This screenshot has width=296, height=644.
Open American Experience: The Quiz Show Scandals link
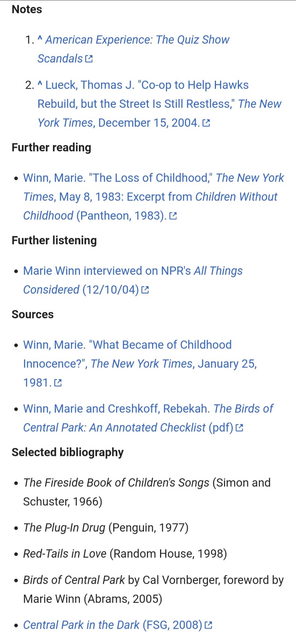[x=133, y=49]
